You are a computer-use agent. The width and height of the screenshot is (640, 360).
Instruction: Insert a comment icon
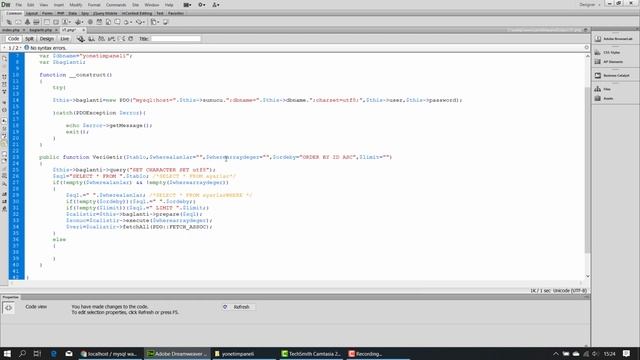pyautogui.click(x=117, y=22)
